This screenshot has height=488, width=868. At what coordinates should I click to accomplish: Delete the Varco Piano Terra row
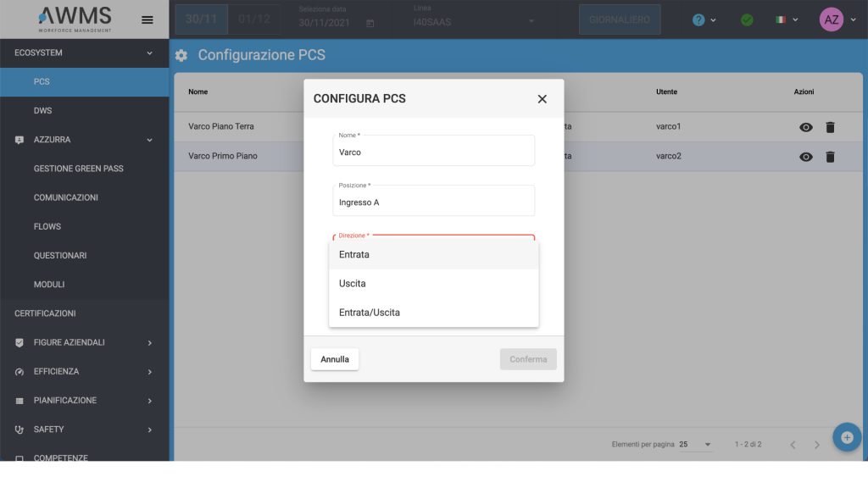point(830,127)
